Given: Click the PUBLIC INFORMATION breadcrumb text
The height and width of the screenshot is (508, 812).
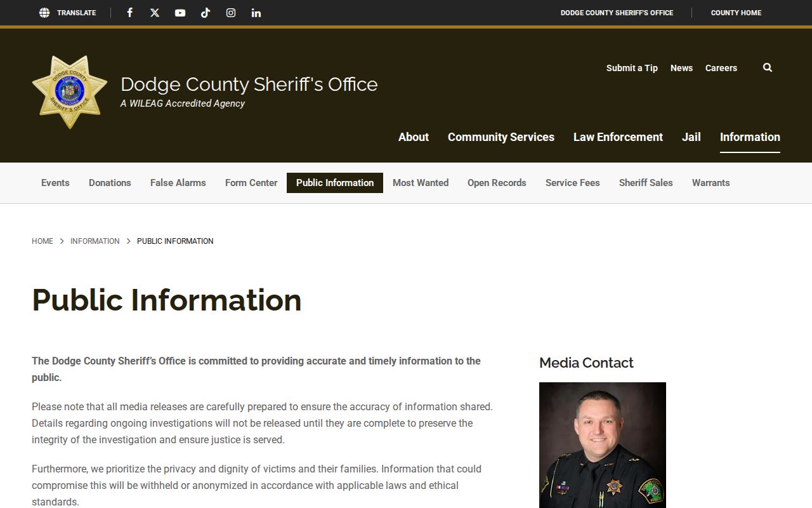Looking at the screenshot, I should coord(175,241).
